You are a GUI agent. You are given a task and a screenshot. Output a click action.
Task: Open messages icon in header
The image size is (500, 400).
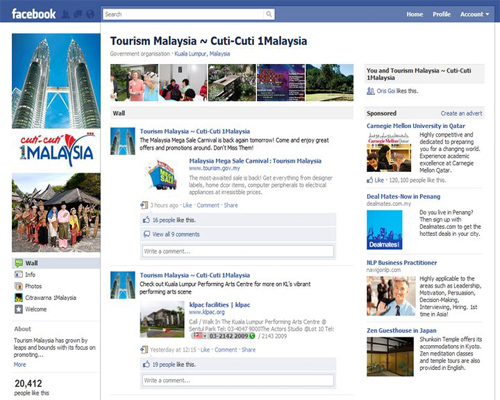[78, 14]
